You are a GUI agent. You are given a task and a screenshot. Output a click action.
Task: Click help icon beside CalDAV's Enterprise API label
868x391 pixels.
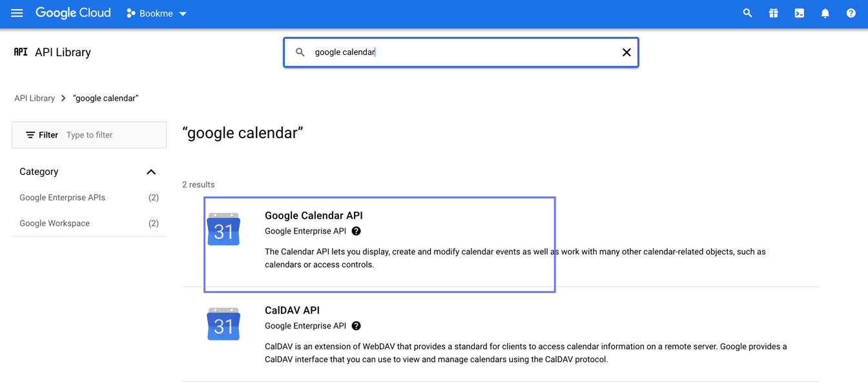(356, 326)
